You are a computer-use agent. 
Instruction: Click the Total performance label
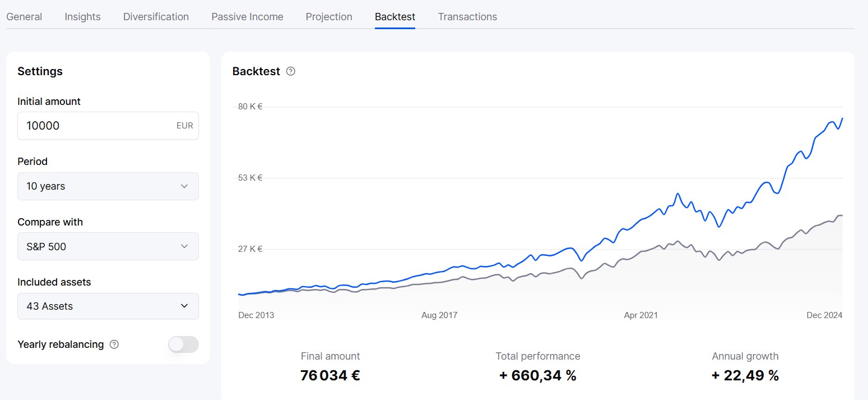point(538,356)
